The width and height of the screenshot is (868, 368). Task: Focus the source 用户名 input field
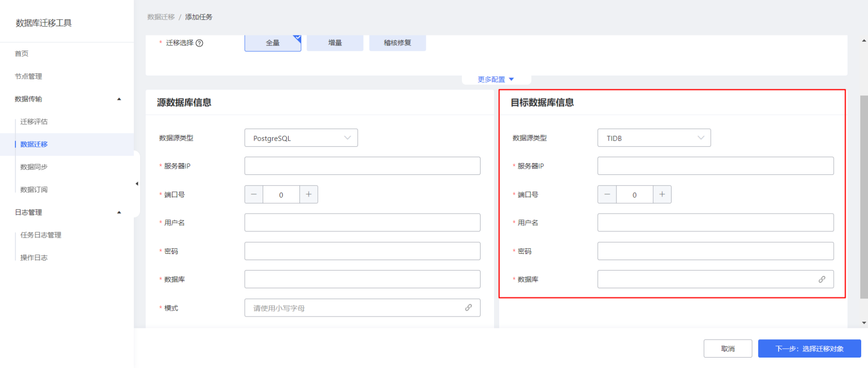(362, 223)
